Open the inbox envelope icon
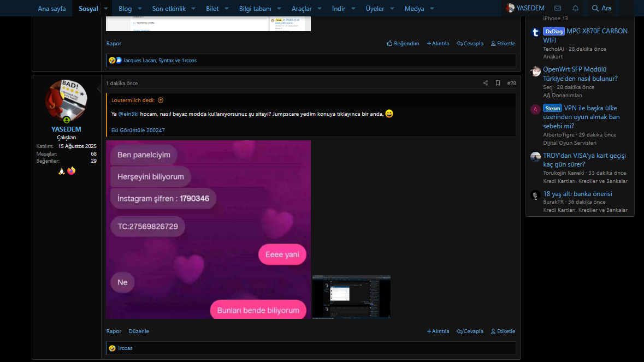The height and width of the screenshot is (362, 644). 557,8
